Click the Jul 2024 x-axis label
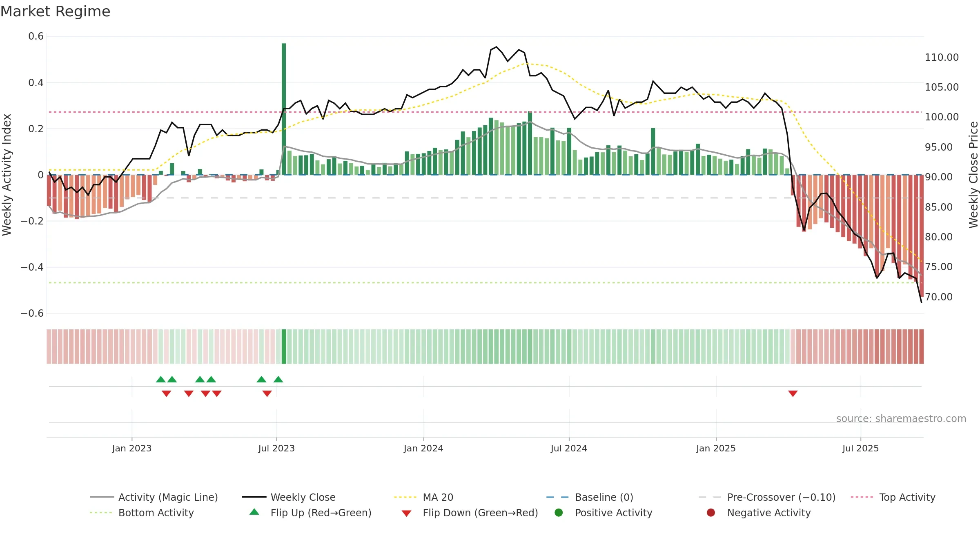This screenshot has height=551, width=980. click(x=569, y=448)
